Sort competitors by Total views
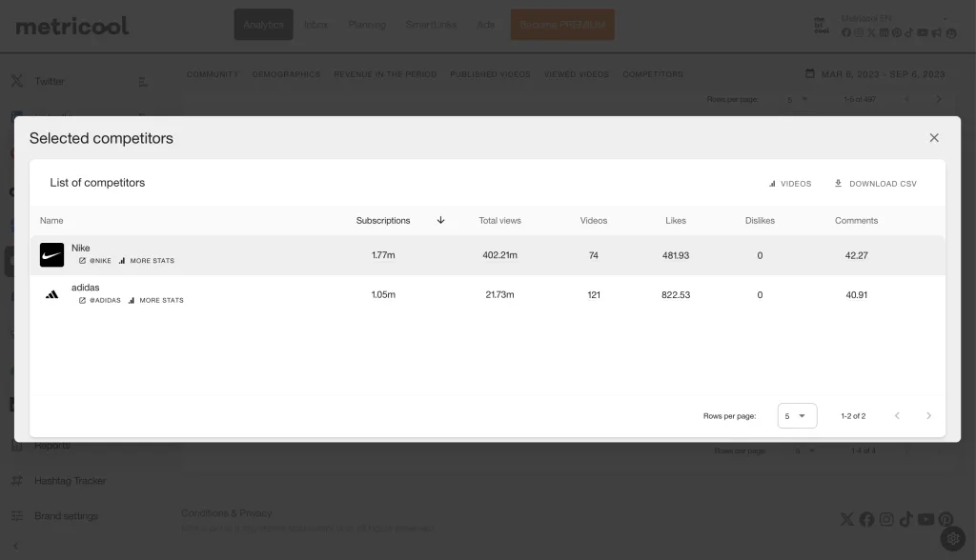This screenshot has width=976, height=560. [499, 221]
